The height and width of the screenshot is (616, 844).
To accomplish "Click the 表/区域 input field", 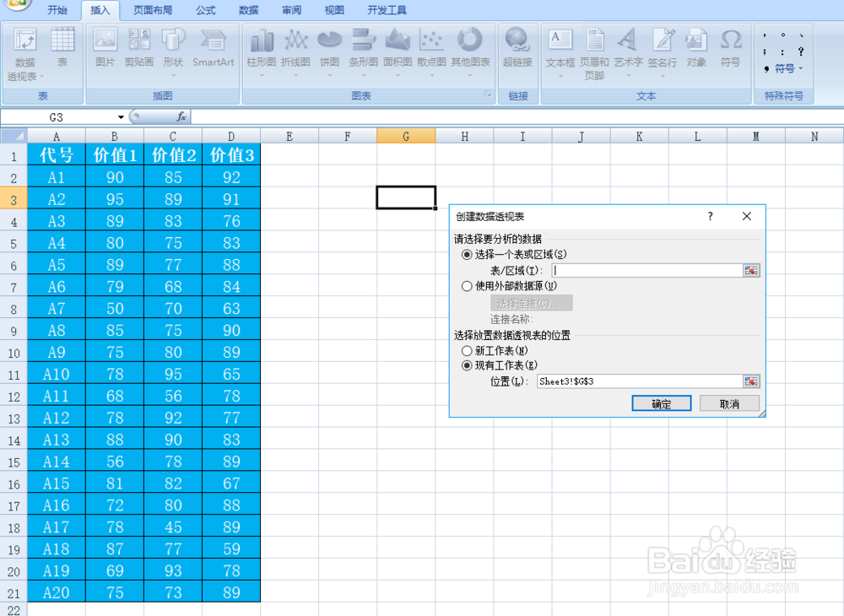I will (x=647, y=270).
